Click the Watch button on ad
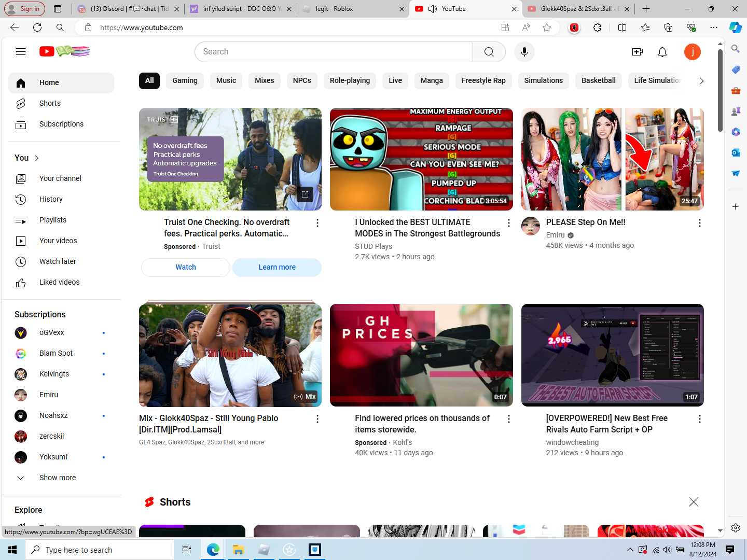This screenshot has height=560, width=747. coord(186,268)
